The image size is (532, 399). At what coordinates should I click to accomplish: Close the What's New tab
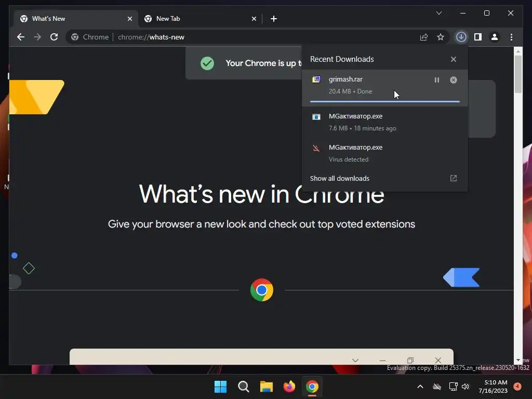[x=129, y=19]
